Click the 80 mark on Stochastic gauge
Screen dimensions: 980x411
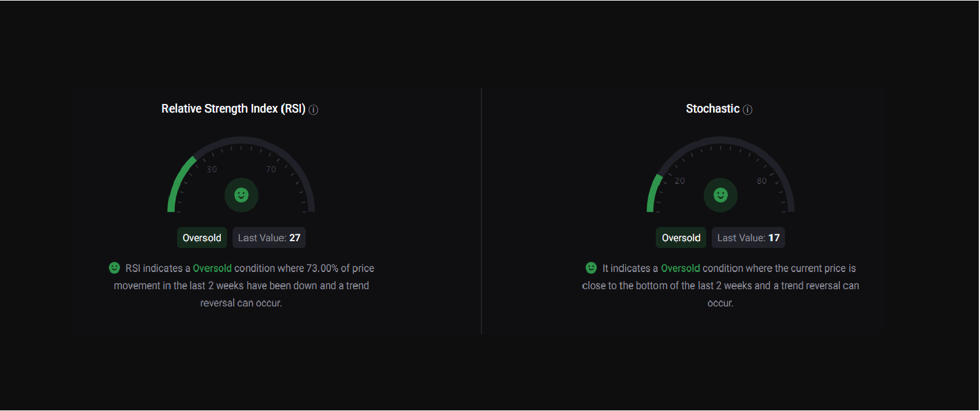click(x=762, y=181)
